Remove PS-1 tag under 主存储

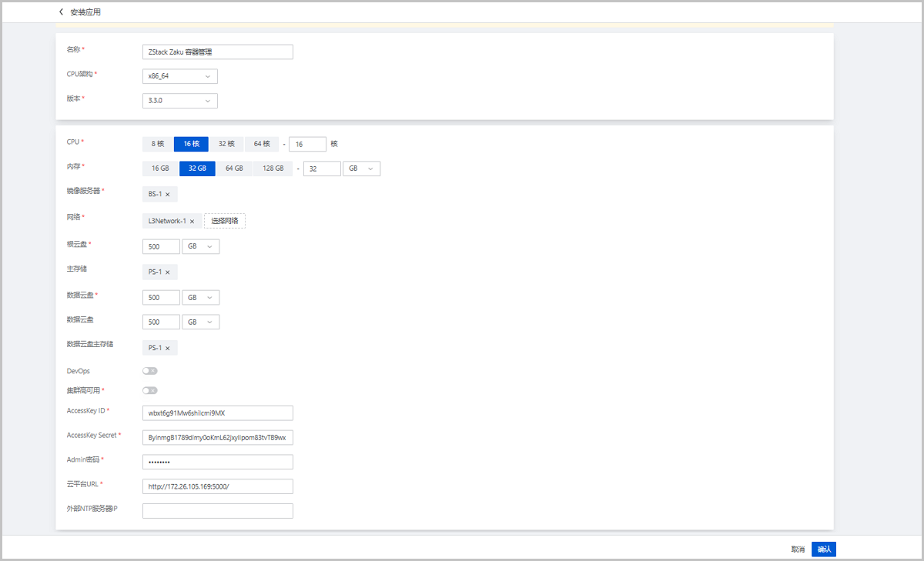pos(167,272)
